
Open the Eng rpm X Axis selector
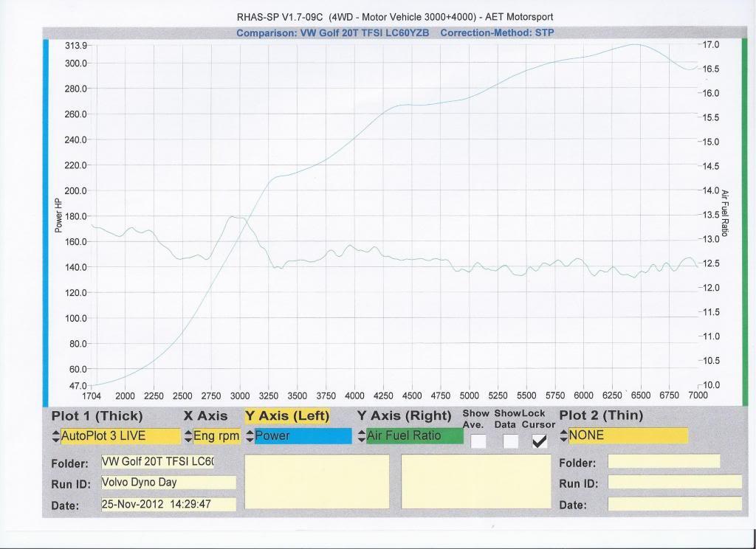coord(216,436)
